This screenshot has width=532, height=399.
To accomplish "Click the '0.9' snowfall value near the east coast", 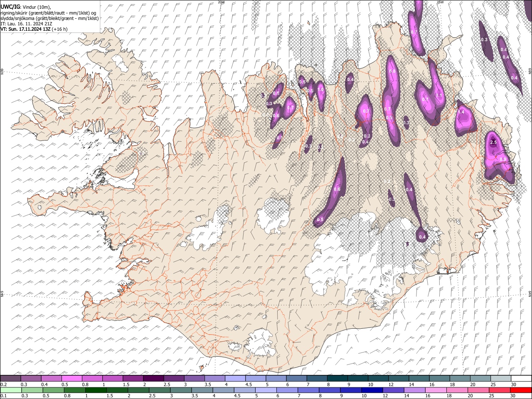I will 503,159.
